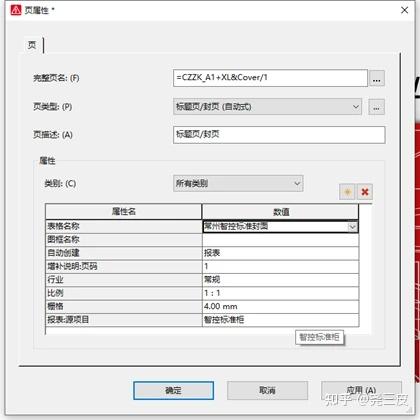This screenshot has height=420, width=420.
Task: Open the 类别 category dropdown
Action: click(238, 183)
